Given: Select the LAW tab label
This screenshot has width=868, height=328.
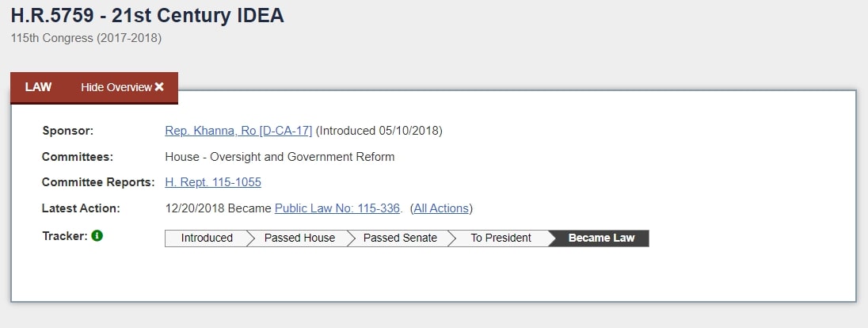Looking at the screenshot, I should click(38, 87).
